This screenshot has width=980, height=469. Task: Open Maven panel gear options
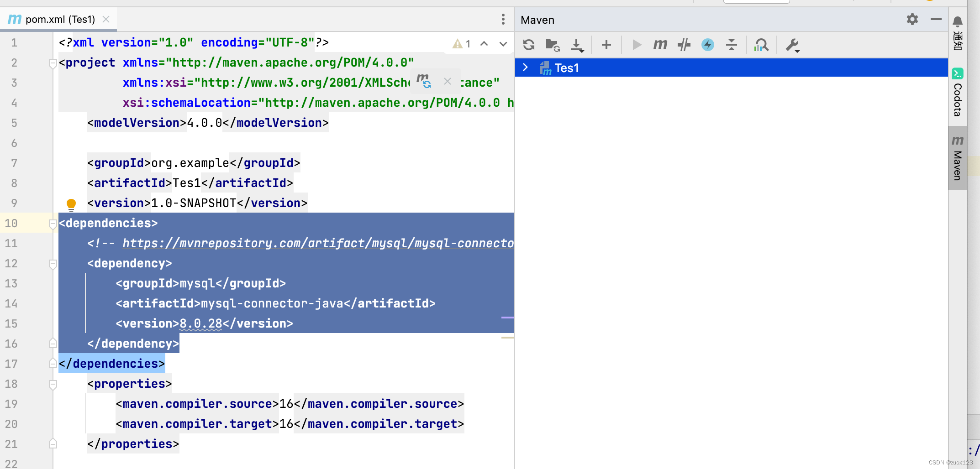coord(912,19)
